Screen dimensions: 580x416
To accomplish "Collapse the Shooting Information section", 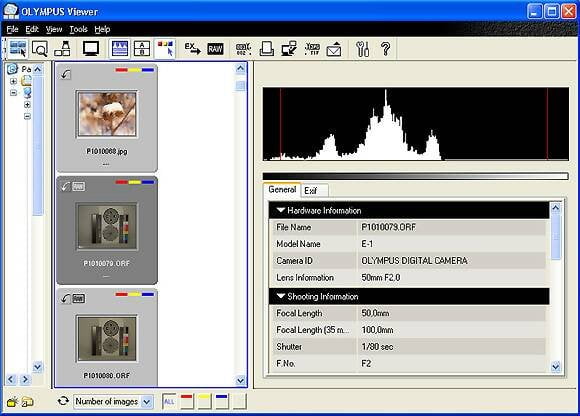I will coord(281,296).
